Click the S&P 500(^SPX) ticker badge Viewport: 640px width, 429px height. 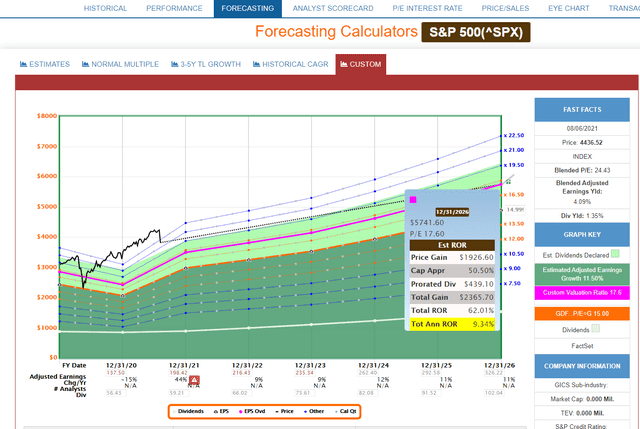(476, 32)
